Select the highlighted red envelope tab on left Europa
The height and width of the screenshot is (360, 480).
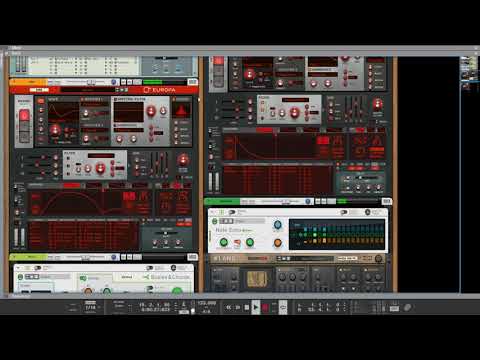click(71, 186)
